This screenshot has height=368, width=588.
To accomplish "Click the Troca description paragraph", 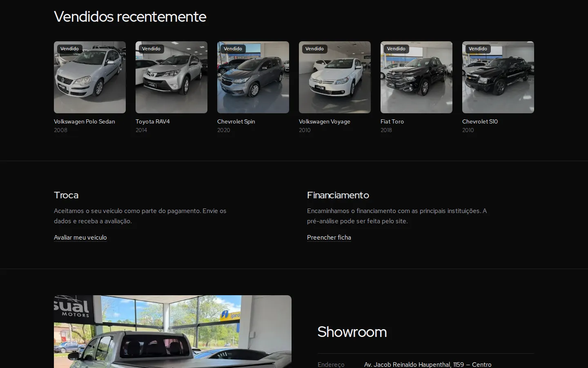I will [x=140, y=216].
